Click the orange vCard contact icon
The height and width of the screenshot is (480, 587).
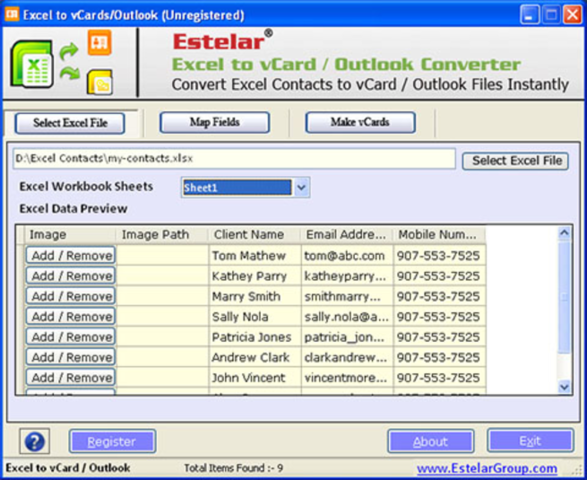pos(100,43)
